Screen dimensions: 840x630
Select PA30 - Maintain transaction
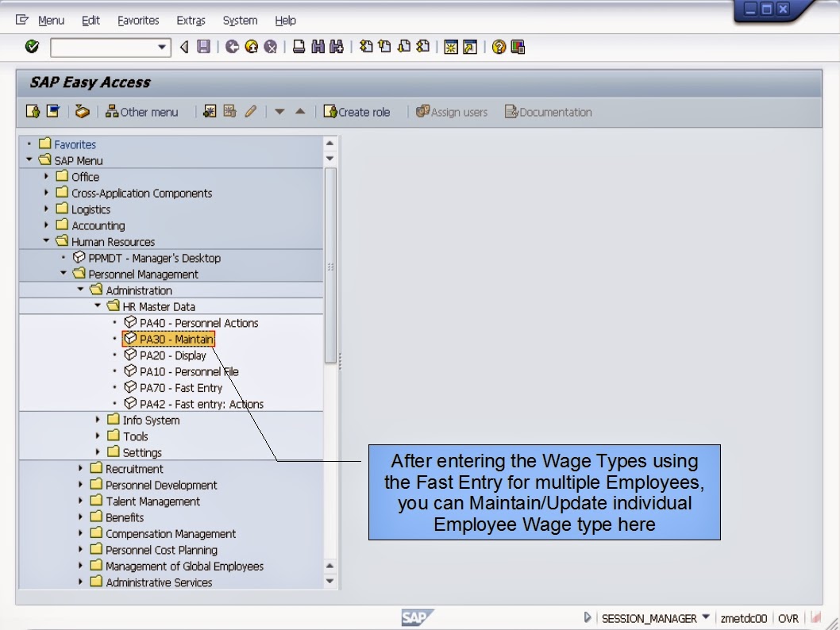click(x=168, y=339)
